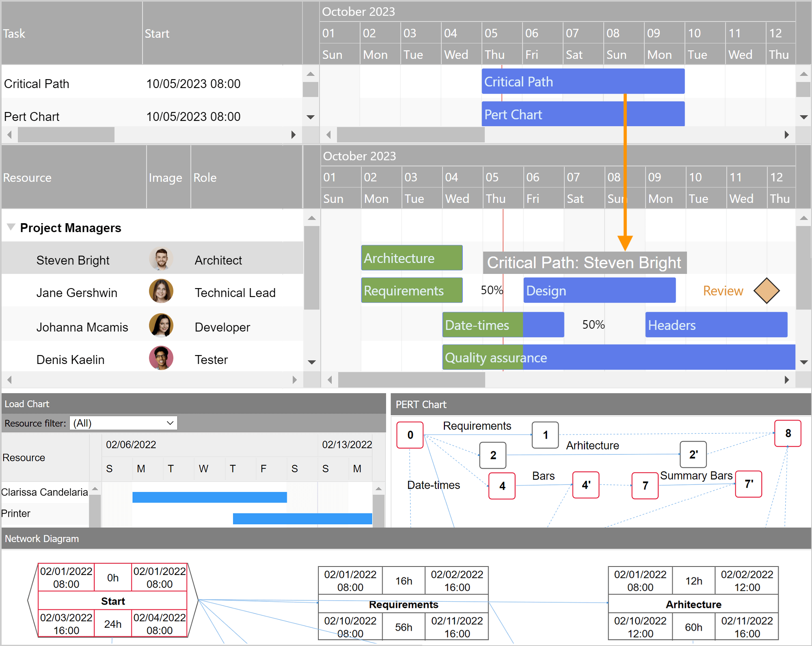Select node 7' in the PERT chart

point(748,484)
